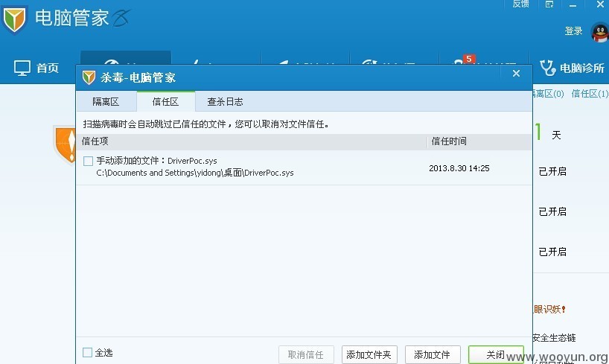Click the 2013.8.30 14:25 trust time
Viewport: 609px width, 364px height.
click(459, 168)
